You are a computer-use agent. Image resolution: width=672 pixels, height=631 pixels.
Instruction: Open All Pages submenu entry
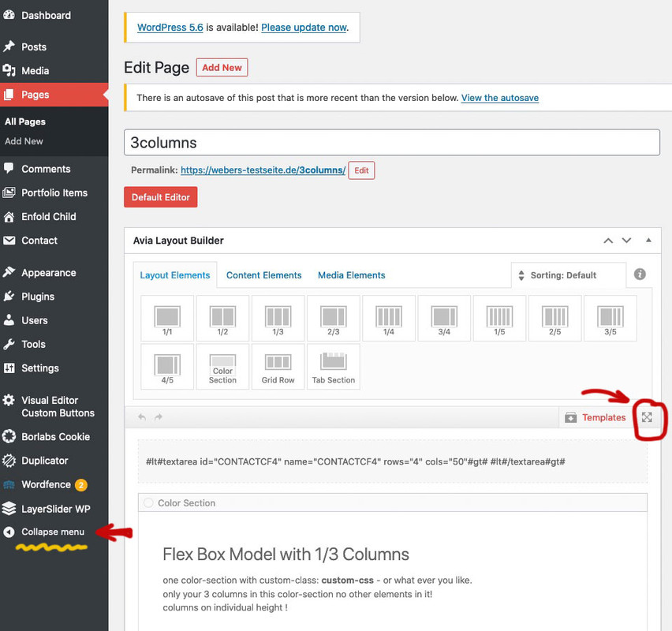tap(25, 121)
